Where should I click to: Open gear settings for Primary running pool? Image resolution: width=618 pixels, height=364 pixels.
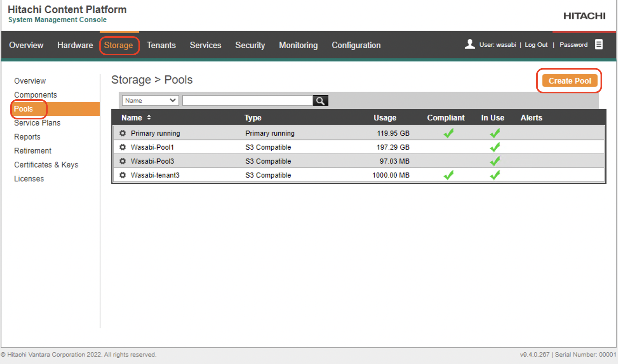click(123, 133)
